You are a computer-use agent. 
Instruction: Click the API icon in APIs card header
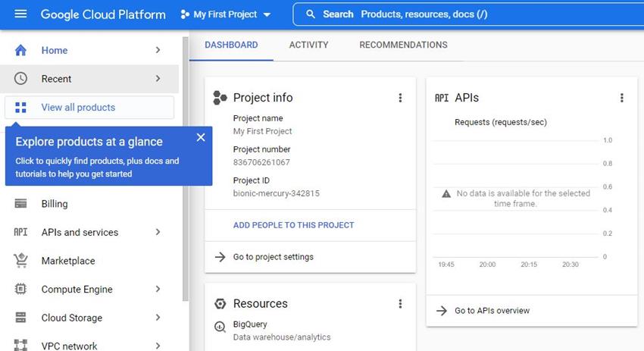tap(442, 98)
